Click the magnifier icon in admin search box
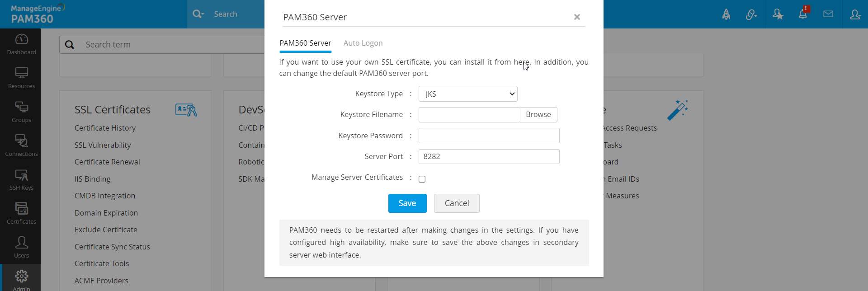 tap(70, 45)
